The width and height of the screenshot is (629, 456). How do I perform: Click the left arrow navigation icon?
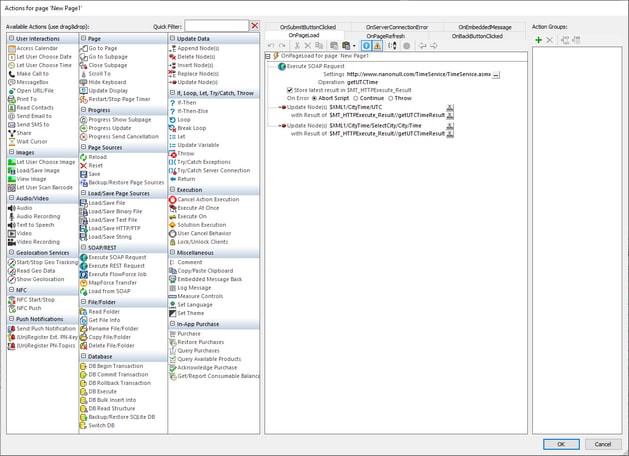coord(422,46)
